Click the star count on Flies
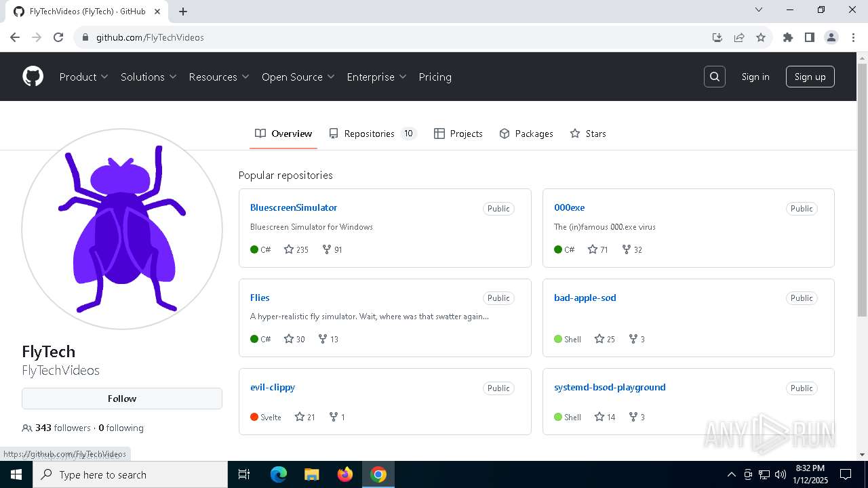This screenshot has width=868, height=488. [294, 339]
